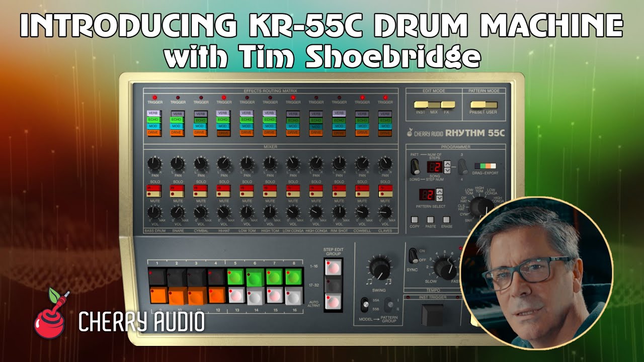
Task: Toggle DRIVE on Claves channel
Action: [x=385, y=133]
